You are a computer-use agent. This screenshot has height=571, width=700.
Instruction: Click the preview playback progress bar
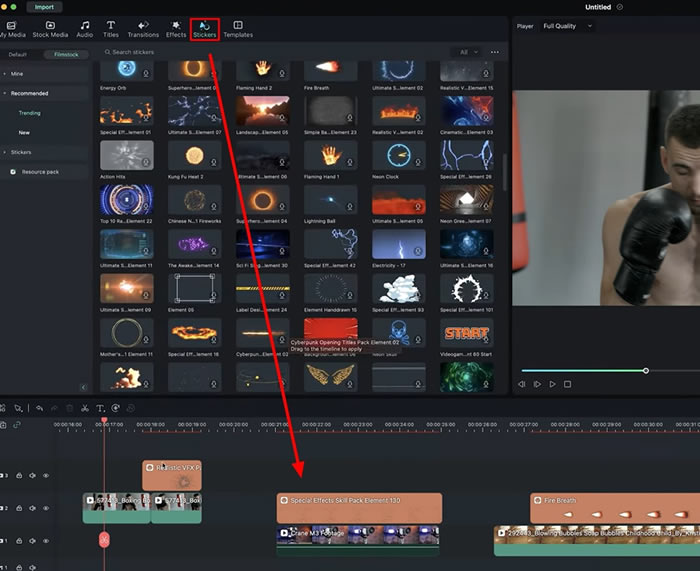click(610, 371)
